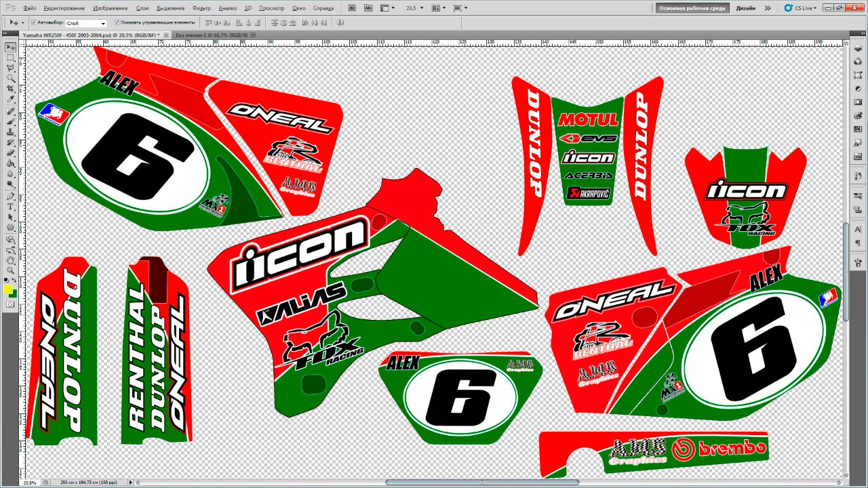Select the Shape tool
Image resolution: width=868 pixels, height=488 pixels.
(11, 228)
